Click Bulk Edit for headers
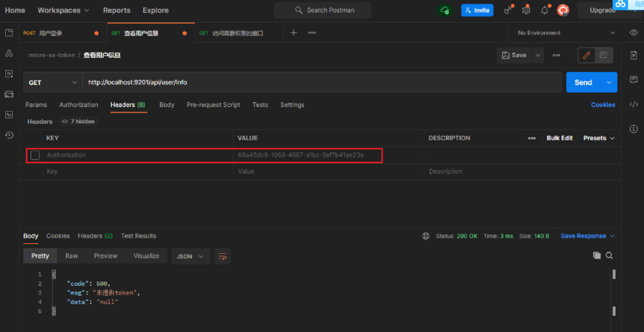Viewport: 644px width, 332px height. click(x=559, y=138)
